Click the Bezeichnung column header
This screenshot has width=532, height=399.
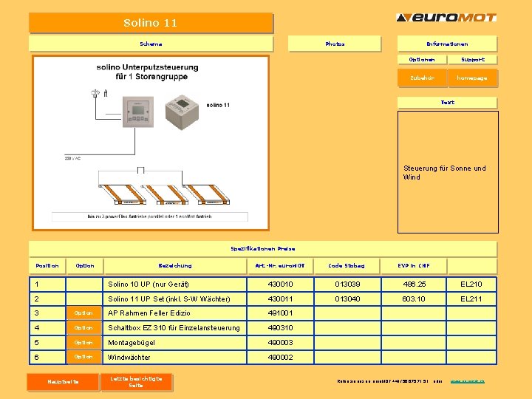(175, 266)
